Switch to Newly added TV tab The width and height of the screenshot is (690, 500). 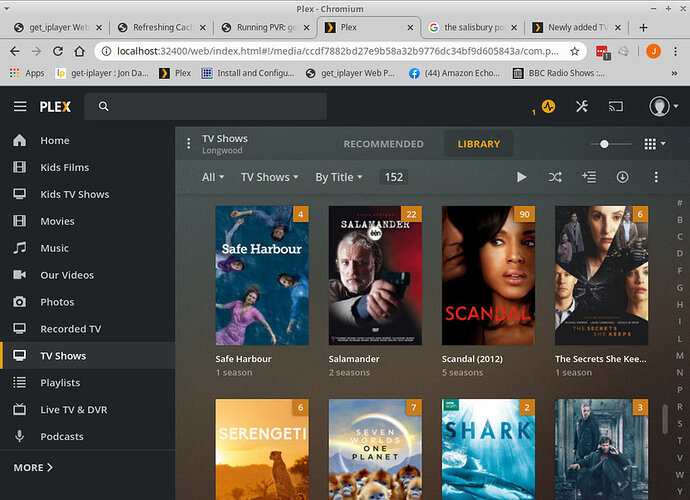[575, 27]
